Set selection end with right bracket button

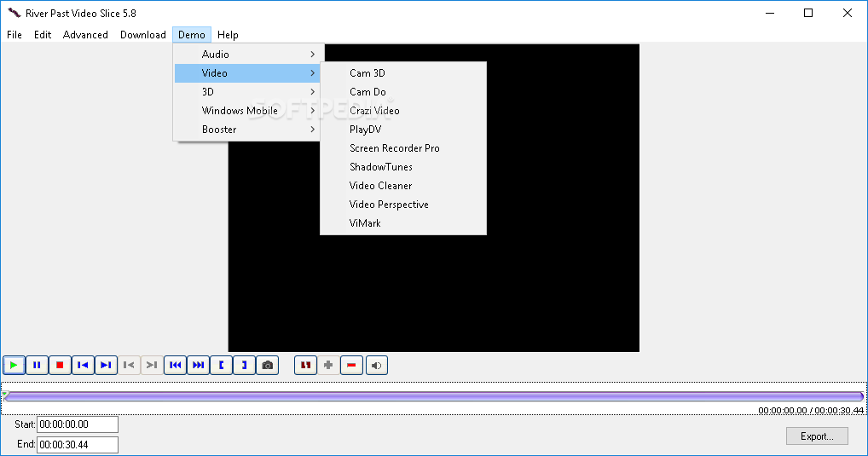click(244, 366)
